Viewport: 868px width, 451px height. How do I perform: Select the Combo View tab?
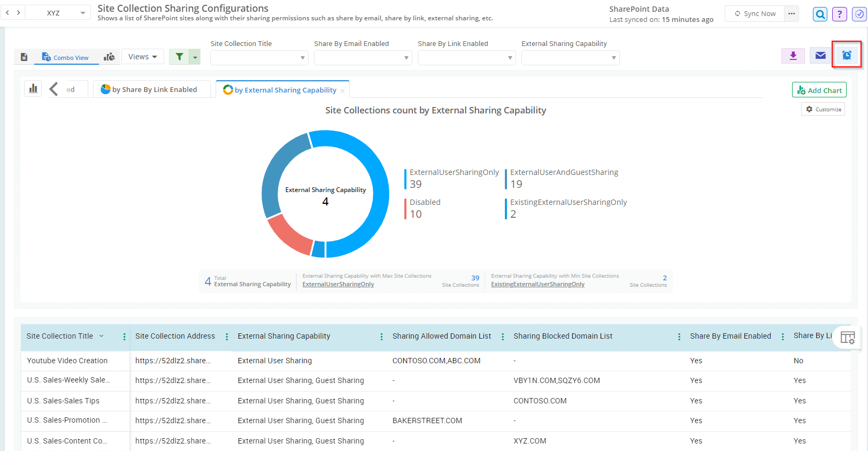pyautogui.click(x=66, y=57)
